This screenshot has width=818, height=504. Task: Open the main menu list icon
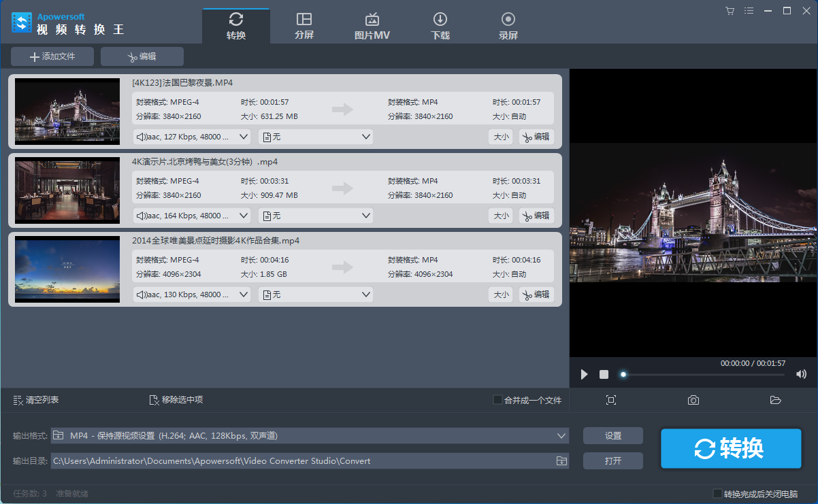[x=749, y=10]
